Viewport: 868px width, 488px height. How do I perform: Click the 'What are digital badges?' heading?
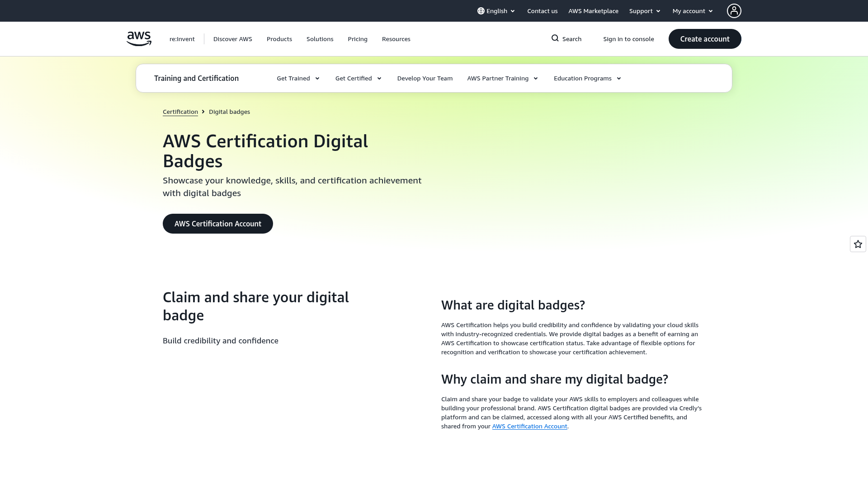pos(513,305)
